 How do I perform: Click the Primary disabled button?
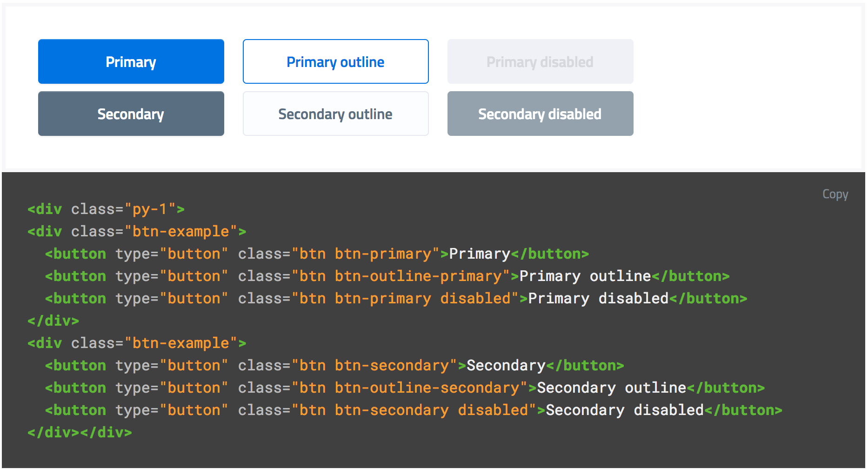[540, 61]
